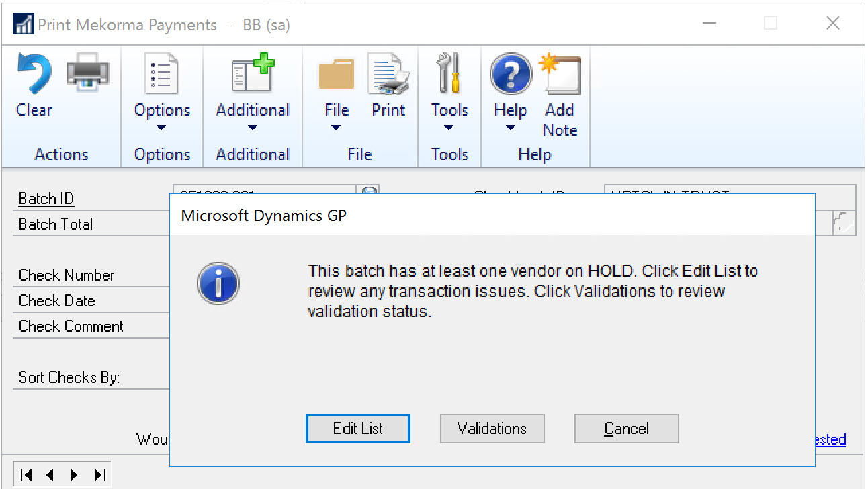Click the Add Note icon
Viewport: 868px width, 489px height.
pyautogui.click(x=560, y=74)
